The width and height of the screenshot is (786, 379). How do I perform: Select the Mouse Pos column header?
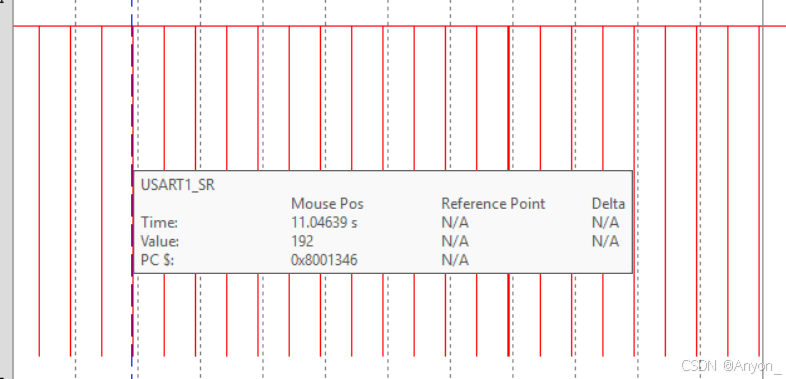327,204
